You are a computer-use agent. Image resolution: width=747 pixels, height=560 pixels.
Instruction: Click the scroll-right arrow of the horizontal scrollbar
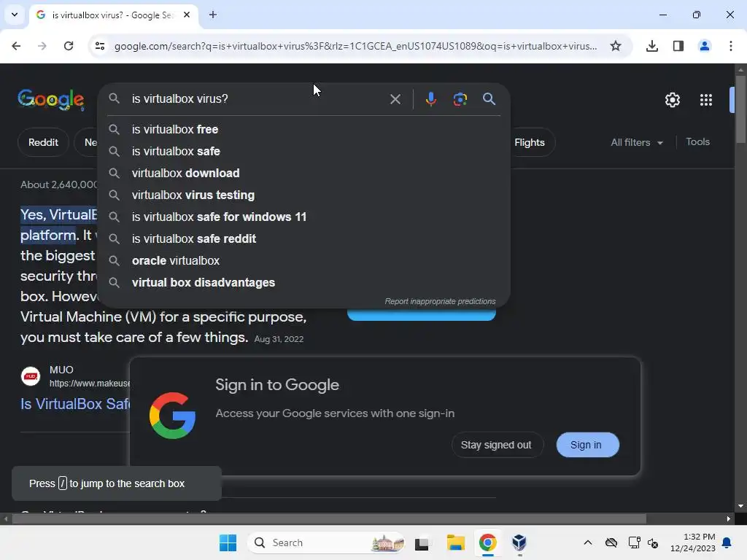tap(729, 518)
